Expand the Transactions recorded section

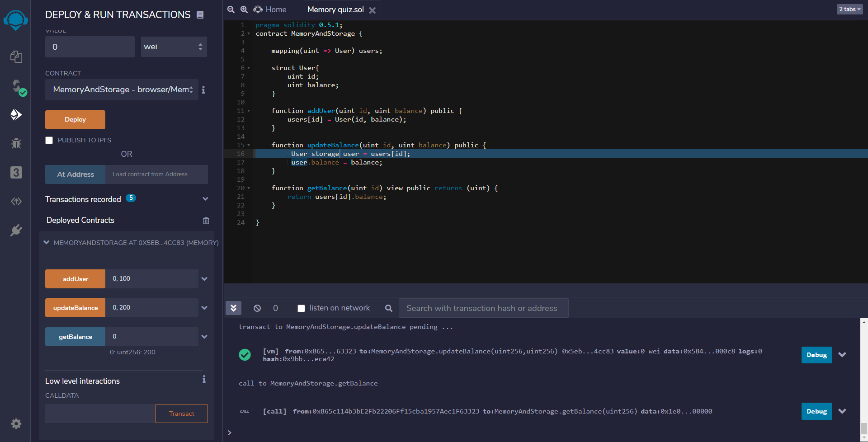coord(205,199)
